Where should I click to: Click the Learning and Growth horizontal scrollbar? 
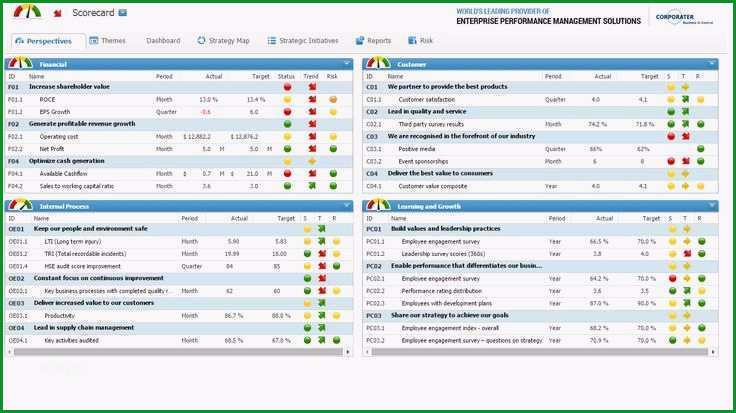click(x=539, y=352)
